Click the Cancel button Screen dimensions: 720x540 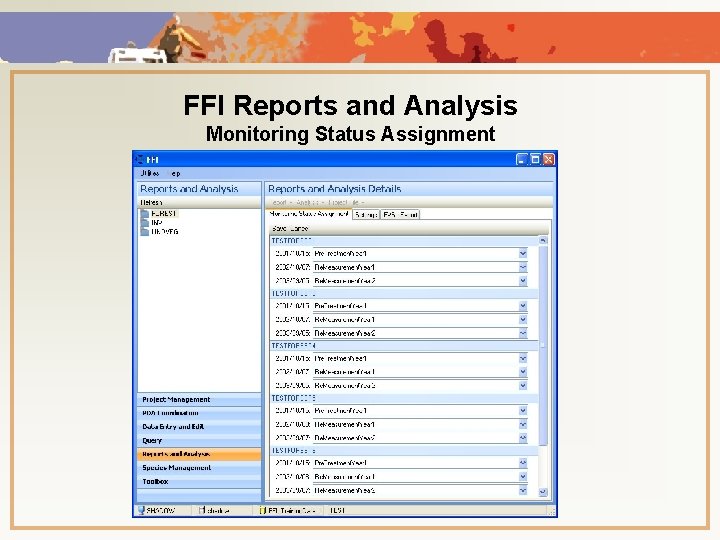pos(299,228)
